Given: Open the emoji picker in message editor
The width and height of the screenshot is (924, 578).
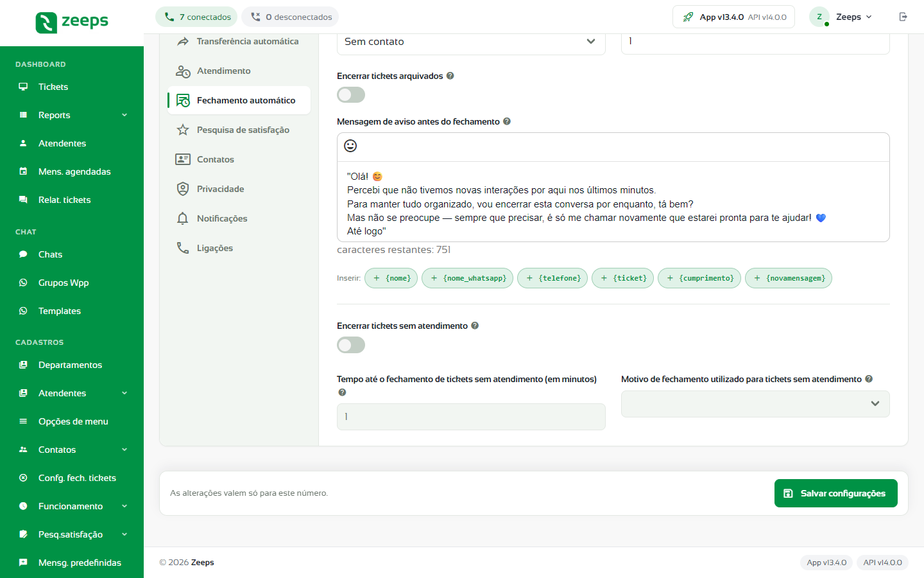Looking at the screenshot, I should click(350, 146).
